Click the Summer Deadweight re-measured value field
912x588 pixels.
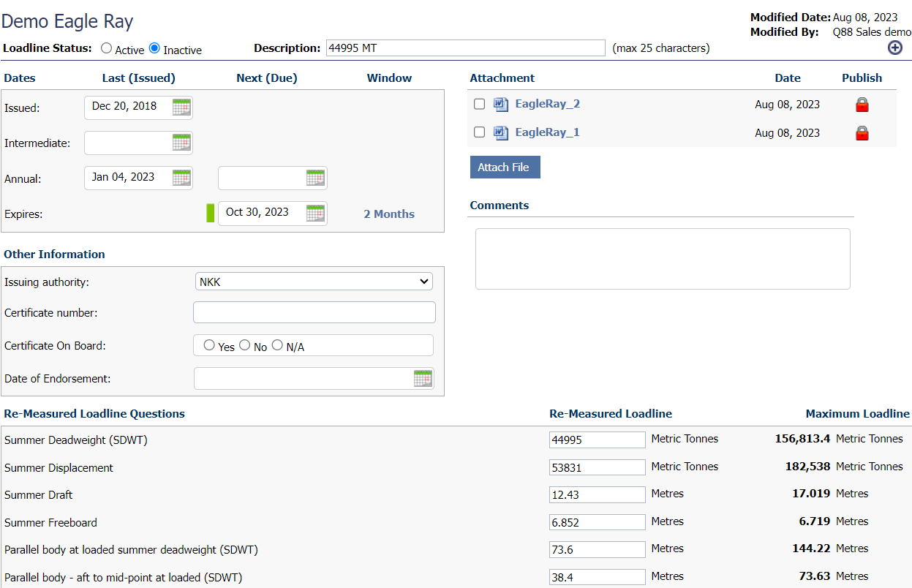coord(597,440)
